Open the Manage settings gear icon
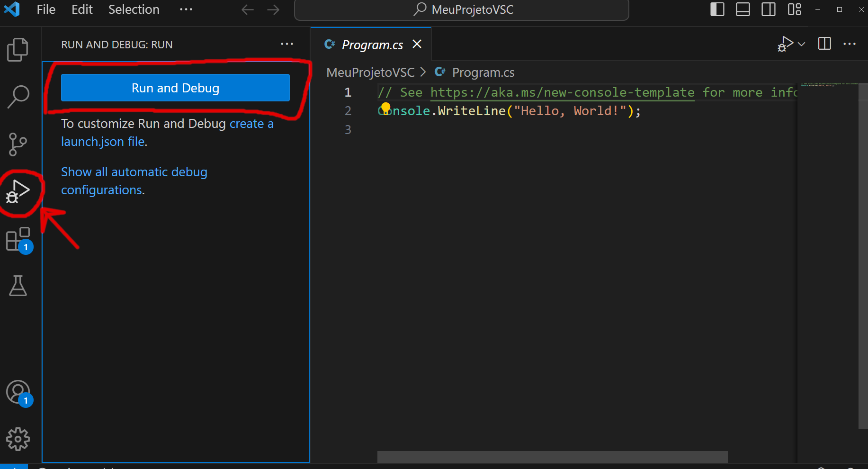Viewport: 868px width, 469px height. [x=18, y=439]
